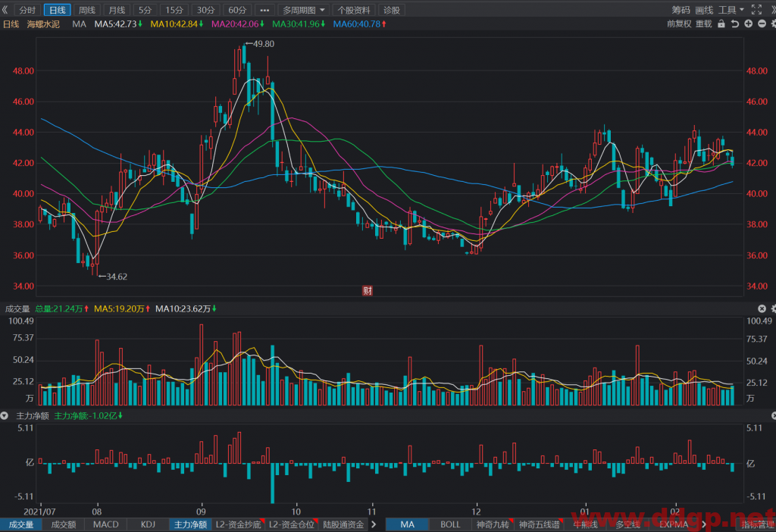Expand the 主力净额 indicator selector arrow
This screenshot has width=776, height=532.
click(x=5, y=416)
